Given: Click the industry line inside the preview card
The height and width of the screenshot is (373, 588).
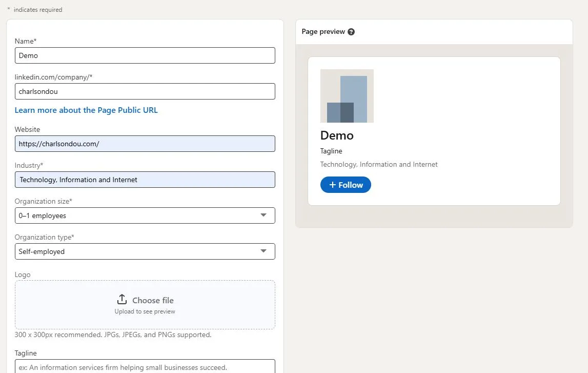Looking at the screenshot, I should 379,164.
